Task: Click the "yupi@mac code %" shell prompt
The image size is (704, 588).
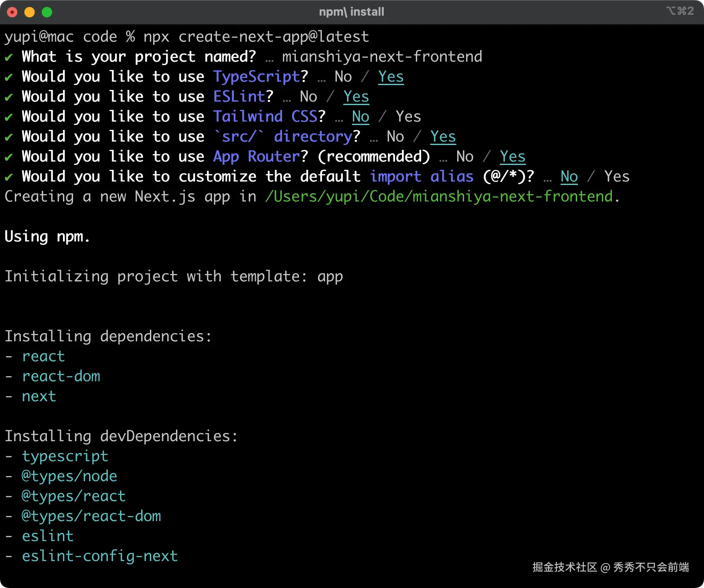Action: tap(70, 37)
